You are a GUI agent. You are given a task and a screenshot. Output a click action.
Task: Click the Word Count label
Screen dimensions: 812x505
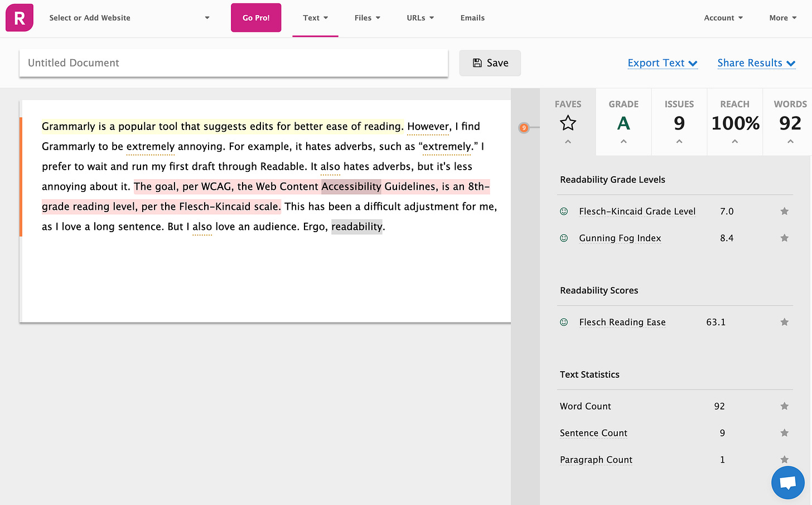(x=586, y=406)
